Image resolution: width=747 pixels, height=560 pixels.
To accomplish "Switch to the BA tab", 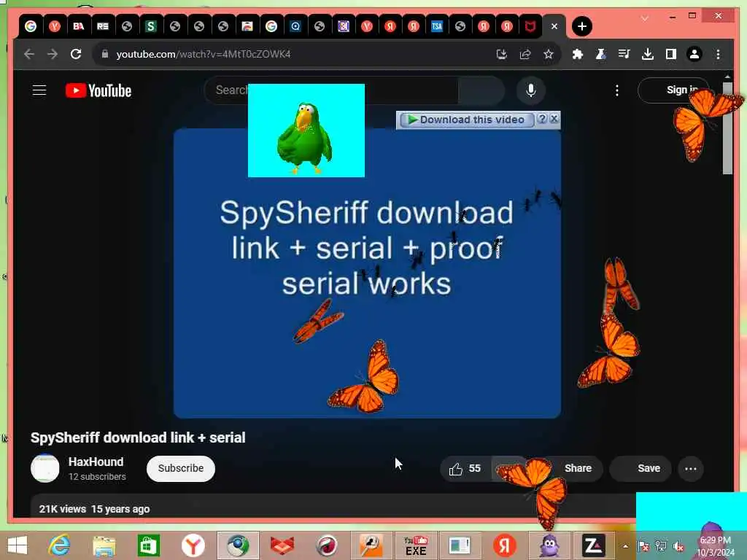I will coord(79,26).
